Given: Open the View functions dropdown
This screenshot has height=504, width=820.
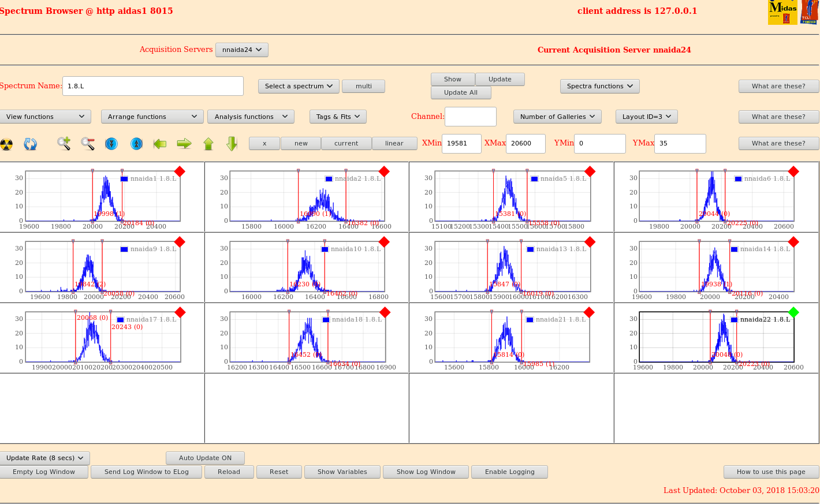Looking at the screenshot, I should point(46,117).
